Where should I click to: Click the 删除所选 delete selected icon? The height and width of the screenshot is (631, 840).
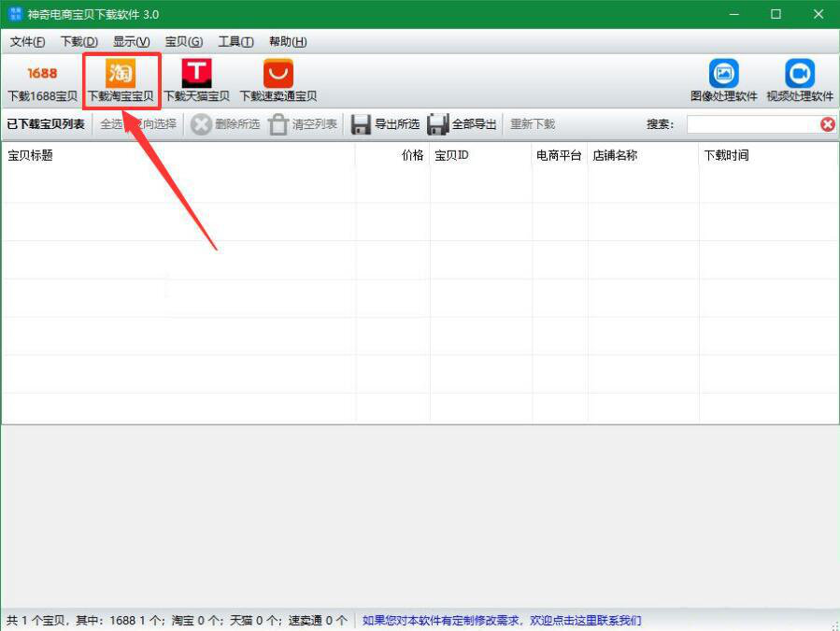click(x=201, y=124)
